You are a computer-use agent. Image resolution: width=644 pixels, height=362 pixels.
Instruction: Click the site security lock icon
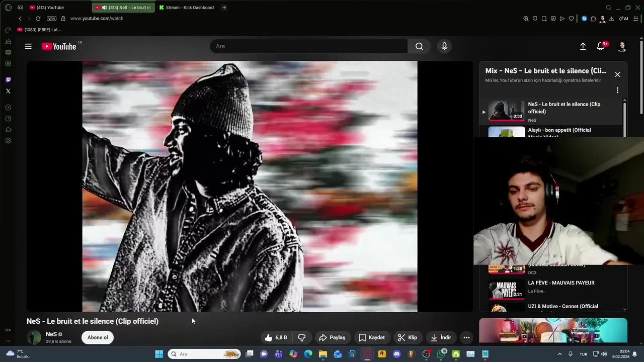click(x=63, y=19)
